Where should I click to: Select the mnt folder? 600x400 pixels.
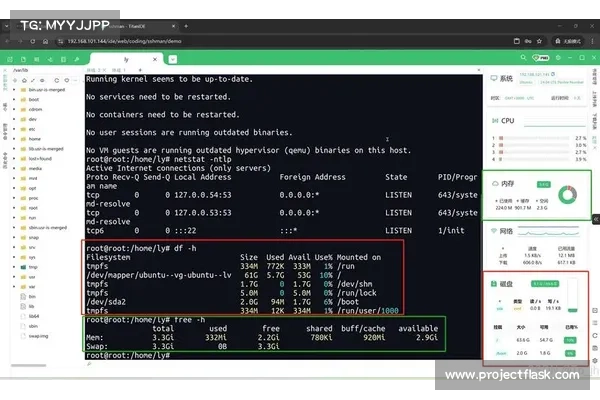tap(33, 178)
